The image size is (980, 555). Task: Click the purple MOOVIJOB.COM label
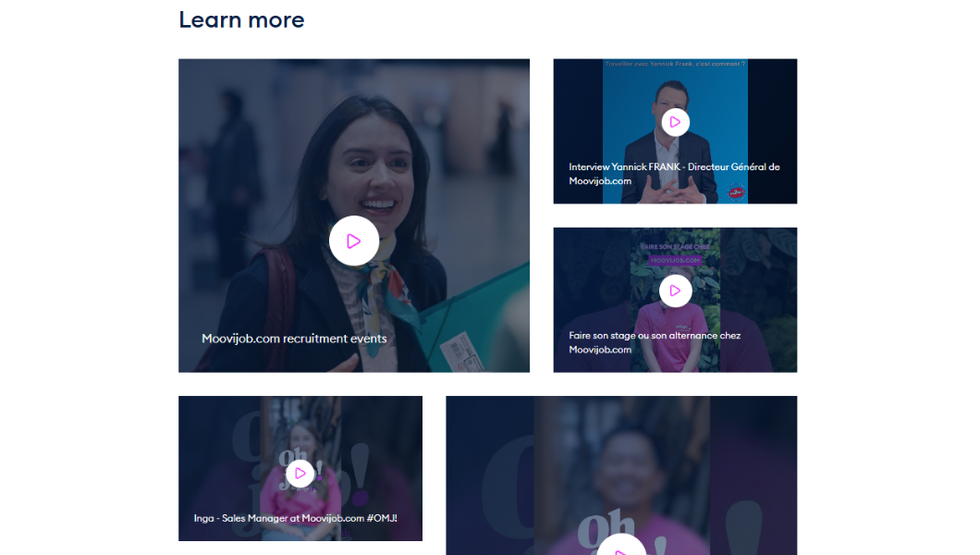[x=675, y=260]
